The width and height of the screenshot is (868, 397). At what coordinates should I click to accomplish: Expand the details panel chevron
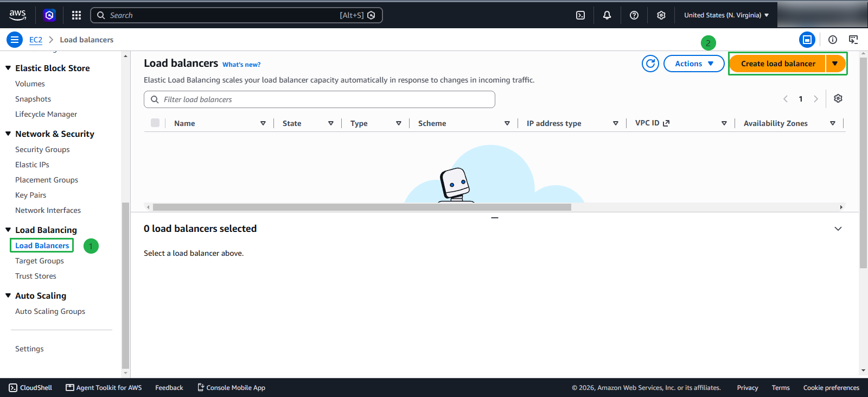tap(838, 229)
